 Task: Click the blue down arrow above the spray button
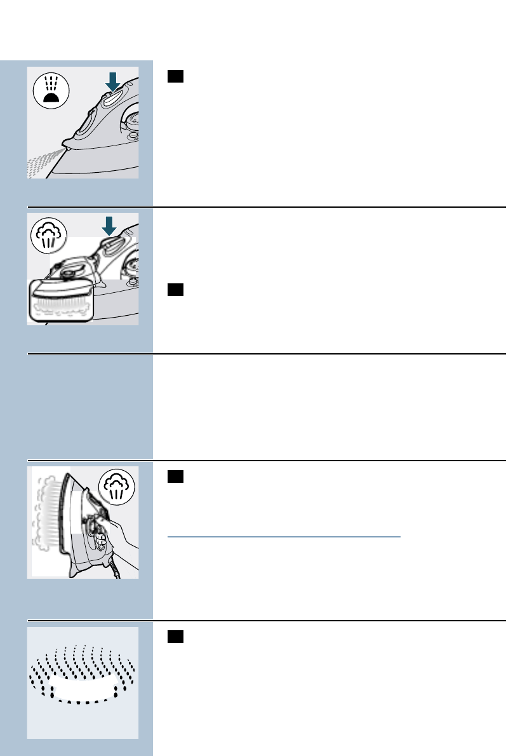coord(112,82)
